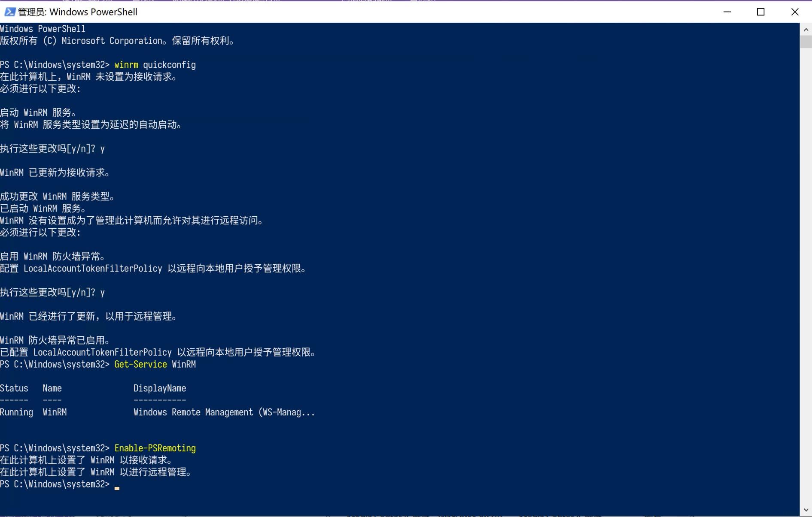Click the vertical scrollbar thumb
Image resolution: width=812 pixels, height=517 pixels.
806,42
